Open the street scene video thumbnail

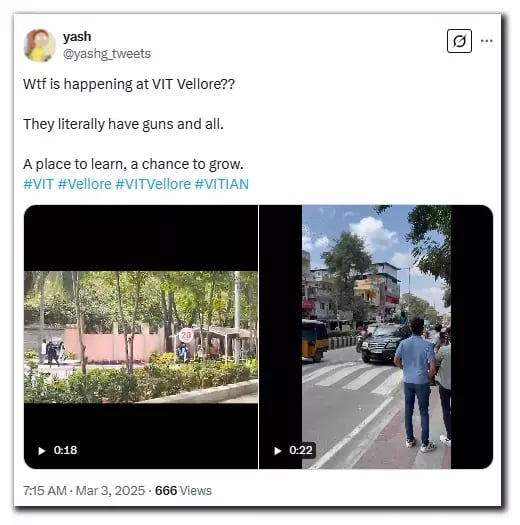(376, 337)
